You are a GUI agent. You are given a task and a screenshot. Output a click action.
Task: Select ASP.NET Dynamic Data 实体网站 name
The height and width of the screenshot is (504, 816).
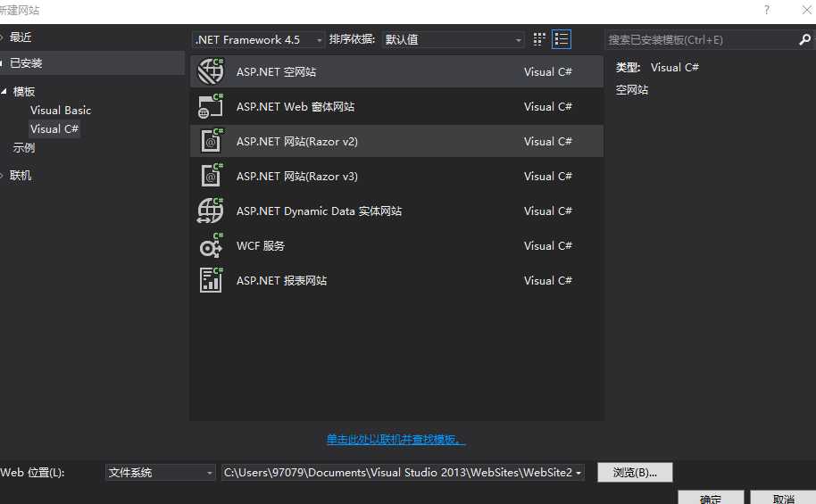pyautogui.click(x=319, y=211)
